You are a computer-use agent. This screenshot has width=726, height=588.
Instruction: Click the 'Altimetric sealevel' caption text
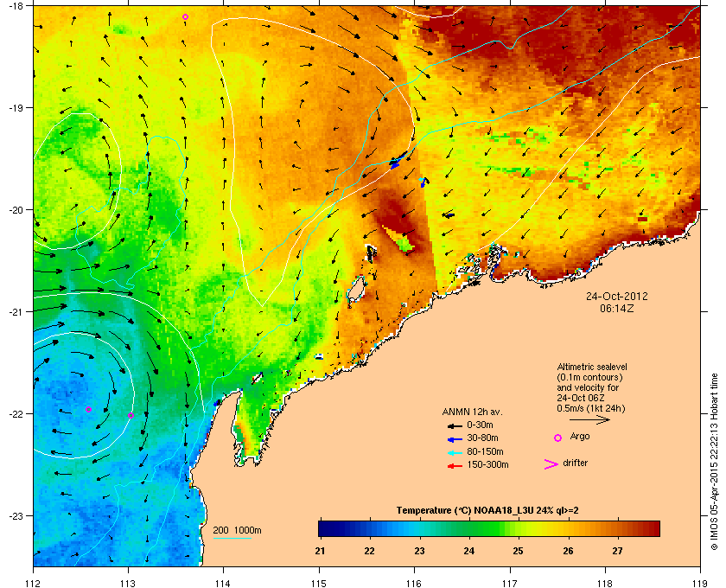pos(592,367)
